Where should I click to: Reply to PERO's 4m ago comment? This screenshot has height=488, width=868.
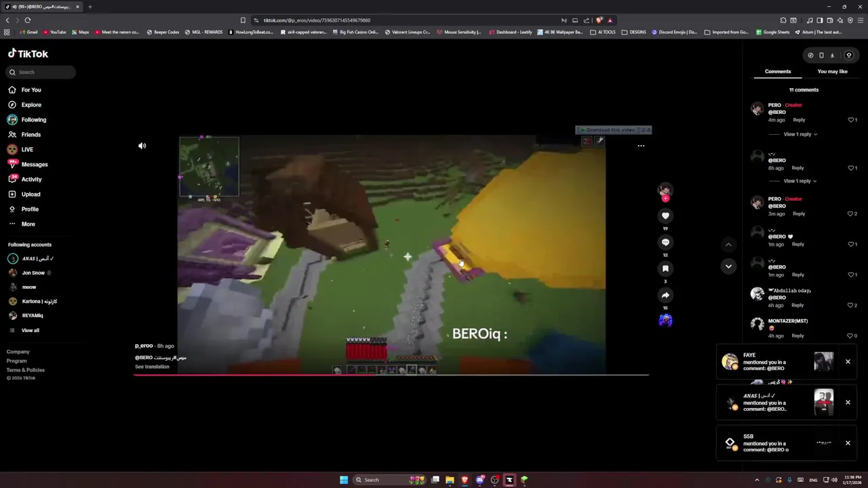(x=800, y=120)
